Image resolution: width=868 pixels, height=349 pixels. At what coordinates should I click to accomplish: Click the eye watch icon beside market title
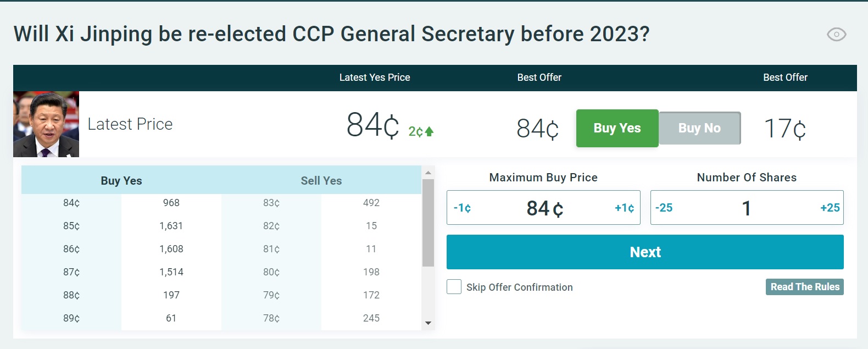[x=836, y=34]
